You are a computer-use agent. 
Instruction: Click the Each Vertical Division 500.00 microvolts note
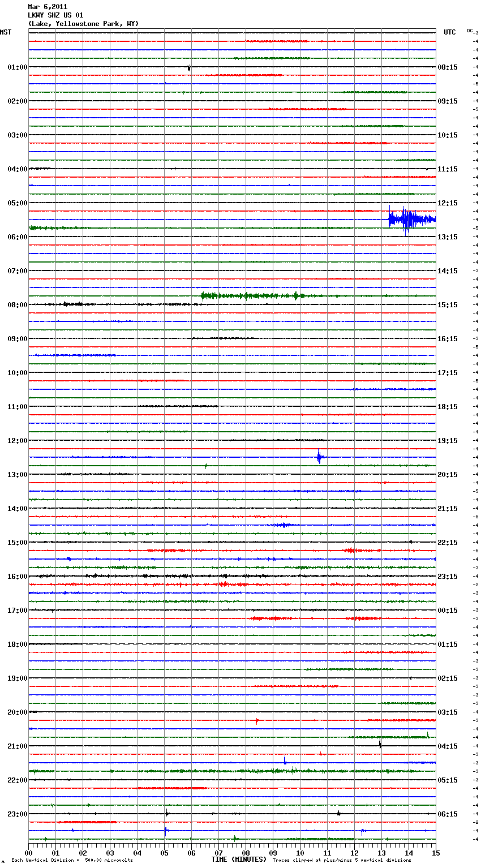pos(72,860)
